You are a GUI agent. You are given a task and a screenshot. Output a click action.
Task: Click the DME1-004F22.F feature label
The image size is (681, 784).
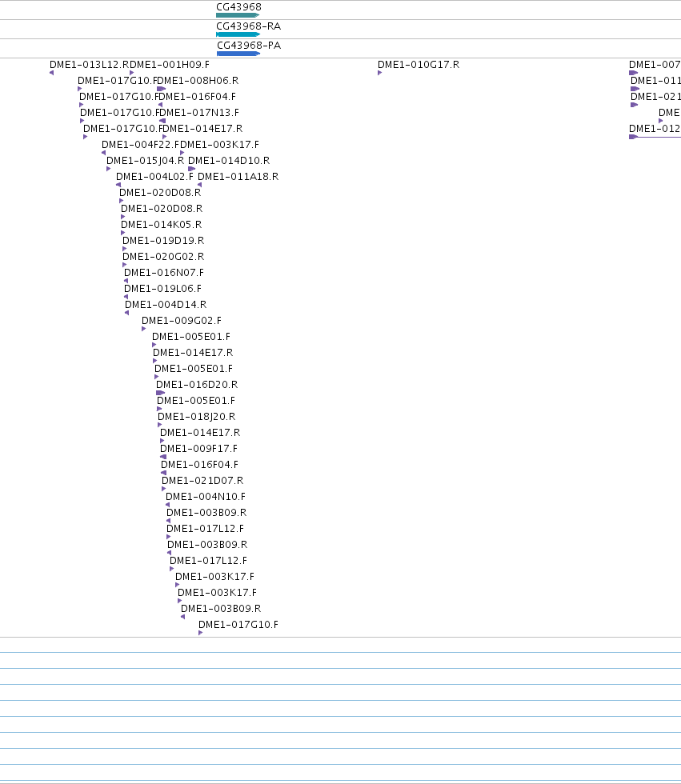(141, 145)
